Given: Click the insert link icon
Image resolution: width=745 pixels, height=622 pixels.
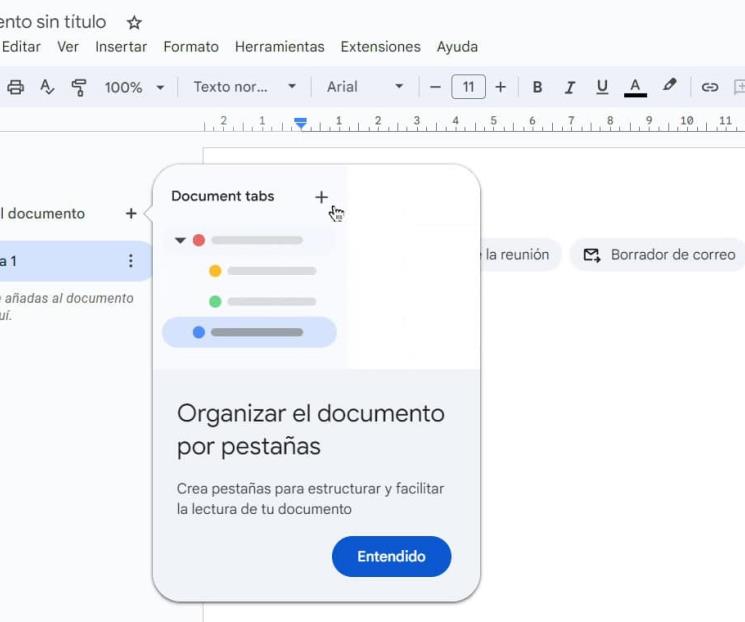Looking at the screenshot, I should [709, 87].
